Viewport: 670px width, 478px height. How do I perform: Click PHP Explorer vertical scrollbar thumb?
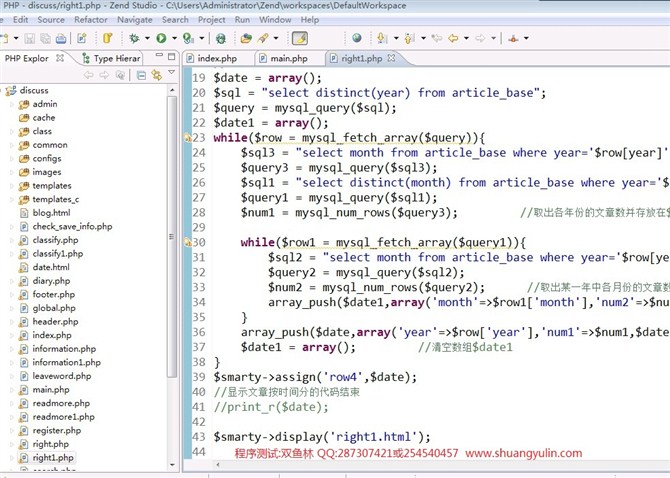172,236
